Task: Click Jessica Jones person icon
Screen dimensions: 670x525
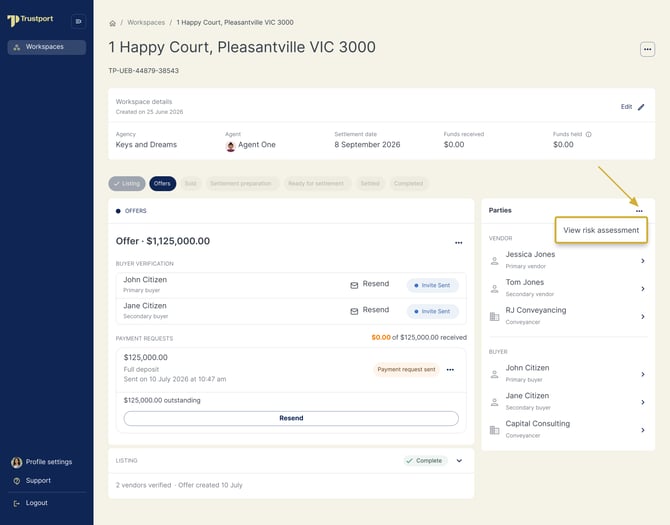Action: coord(494,261)
